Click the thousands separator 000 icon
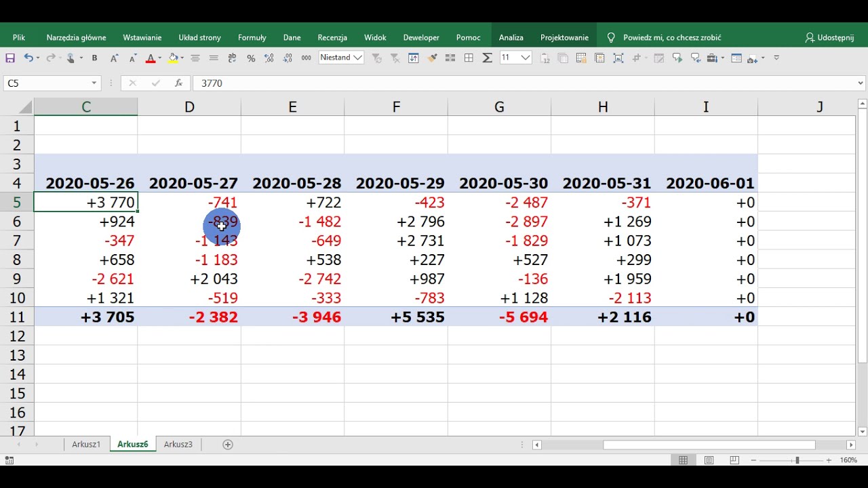 307,58
